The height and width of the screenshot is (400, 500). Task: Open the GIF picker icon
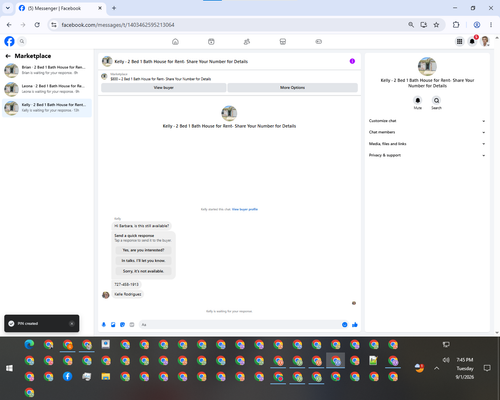132,325
